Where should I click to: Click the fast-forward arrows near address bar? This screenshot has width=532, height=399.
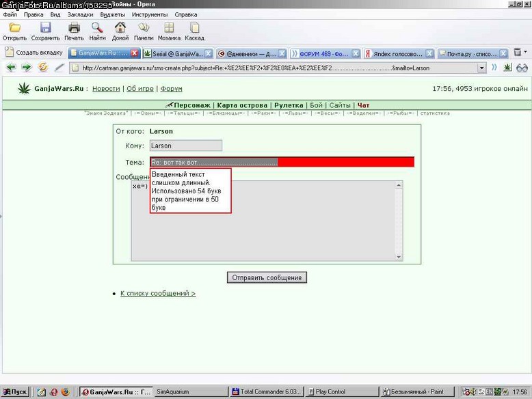pos(494,68)
